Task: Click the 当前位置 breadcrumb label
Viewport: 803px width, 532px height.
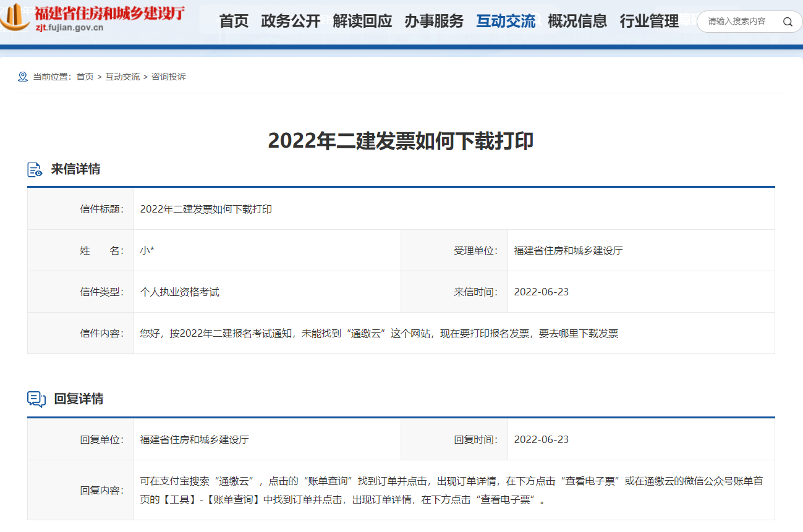Action: pos(52,77)
